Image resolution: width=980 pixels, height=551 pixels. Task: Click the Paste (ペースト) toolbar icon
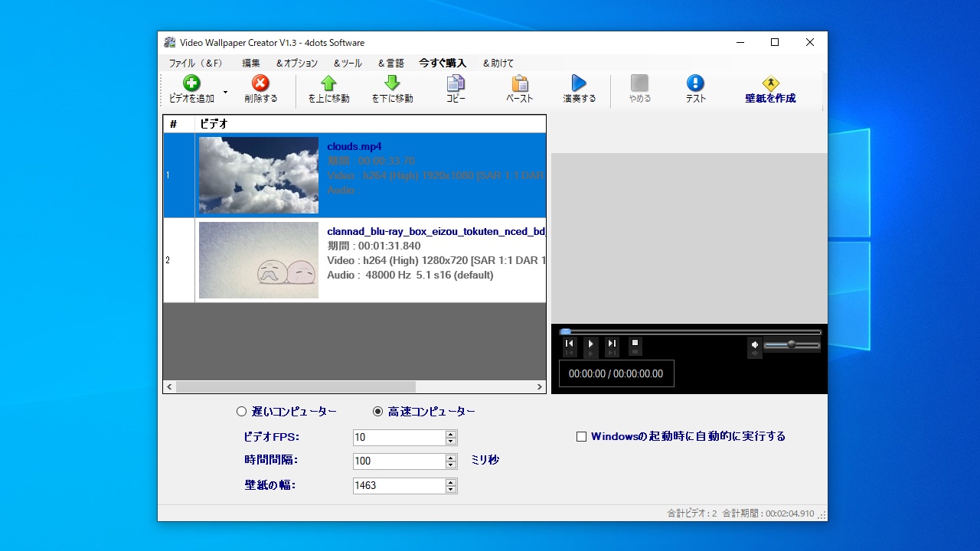click(519, 83)
